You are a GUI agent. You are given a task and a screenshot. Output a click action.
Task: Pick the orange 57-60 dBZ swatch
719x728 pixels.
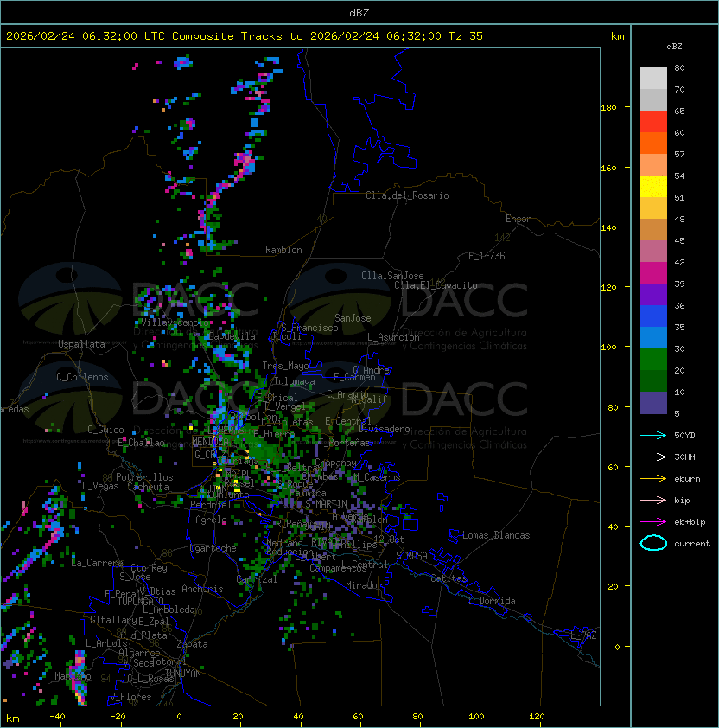(653, 144)
